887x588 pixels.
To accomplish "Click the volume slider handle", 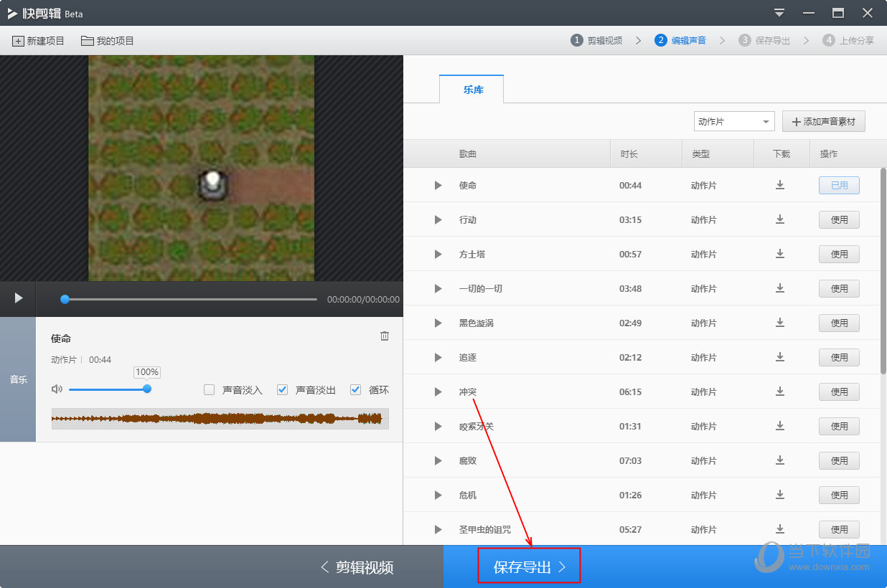I will [x=147, y=389].
